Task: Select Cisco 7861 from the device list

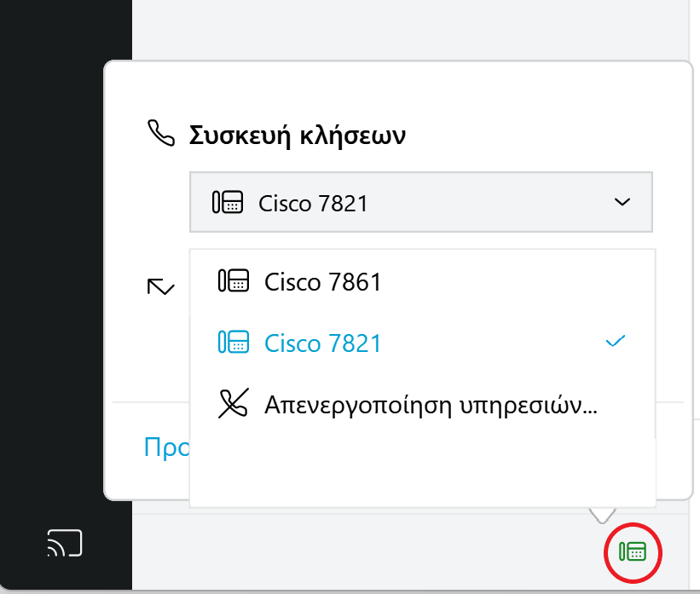Action: click(422, 281)
